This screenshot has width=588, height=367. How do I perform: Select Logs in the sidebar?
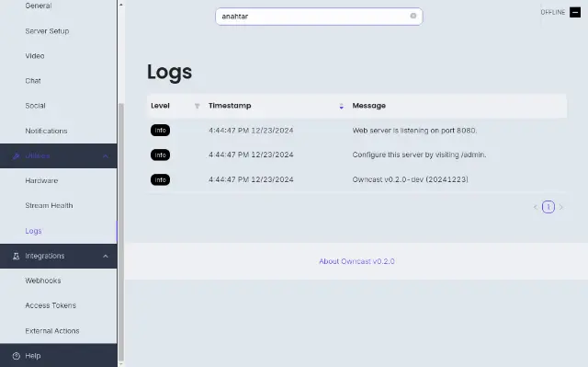[33, 231]
